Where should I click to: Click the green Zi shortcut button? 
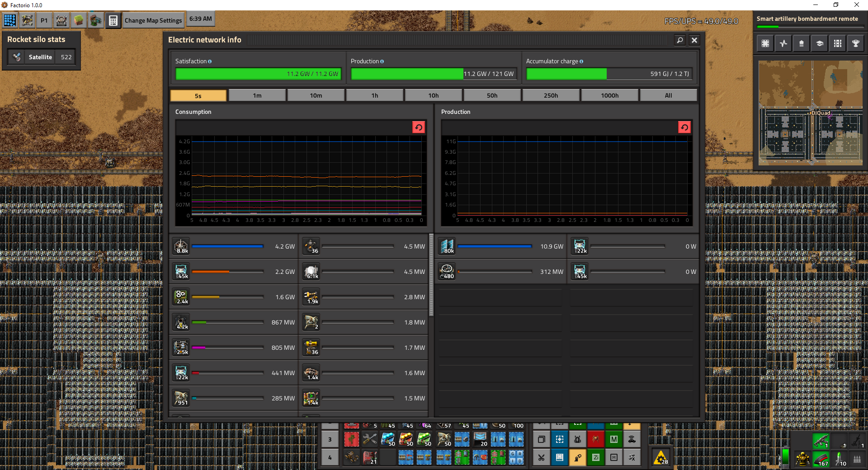[596, 457]
